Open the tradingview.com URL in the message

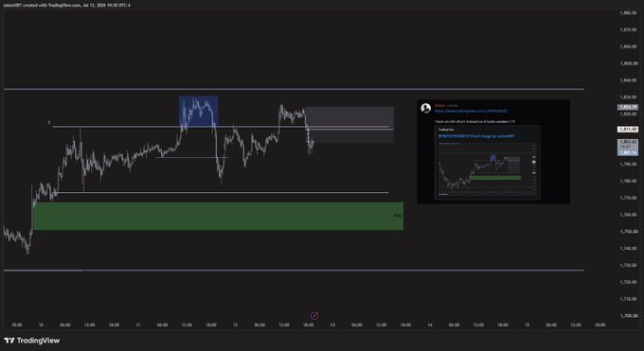[471, 111]
